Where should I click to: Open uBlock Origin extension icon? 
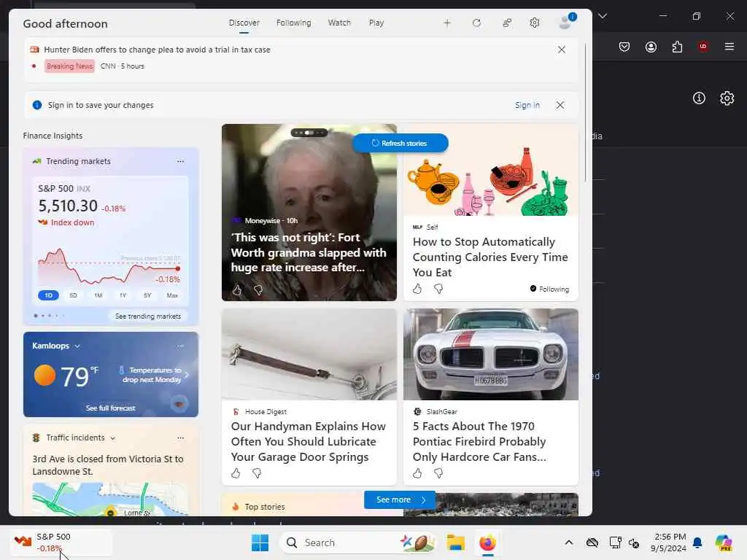[703, 47]
